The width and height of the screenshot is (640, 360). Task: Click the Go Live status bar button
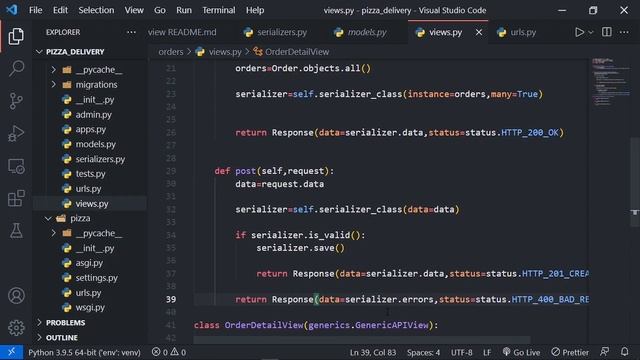[x=521, y=352]
